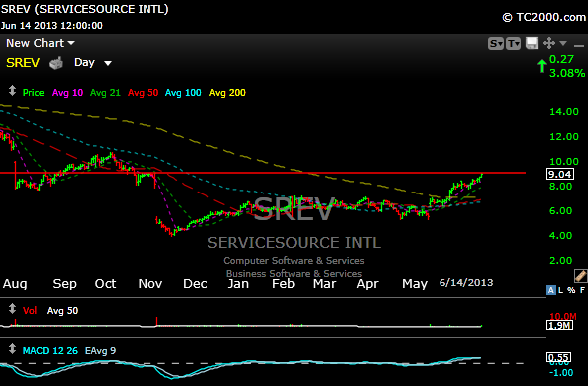
Task: Click the save chart floppy disk icon
Action: (532, 43)
